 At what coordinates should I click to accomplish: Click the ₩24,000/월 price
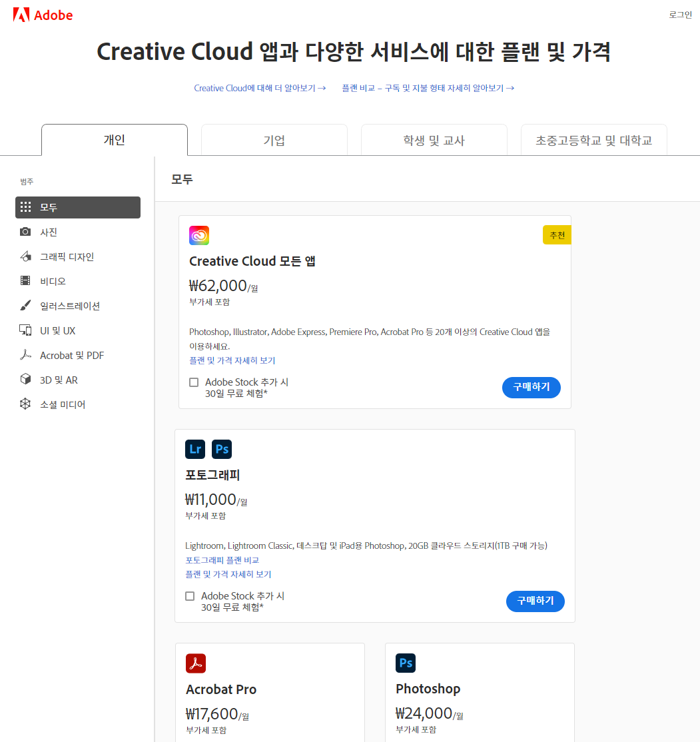coord(430,713)
